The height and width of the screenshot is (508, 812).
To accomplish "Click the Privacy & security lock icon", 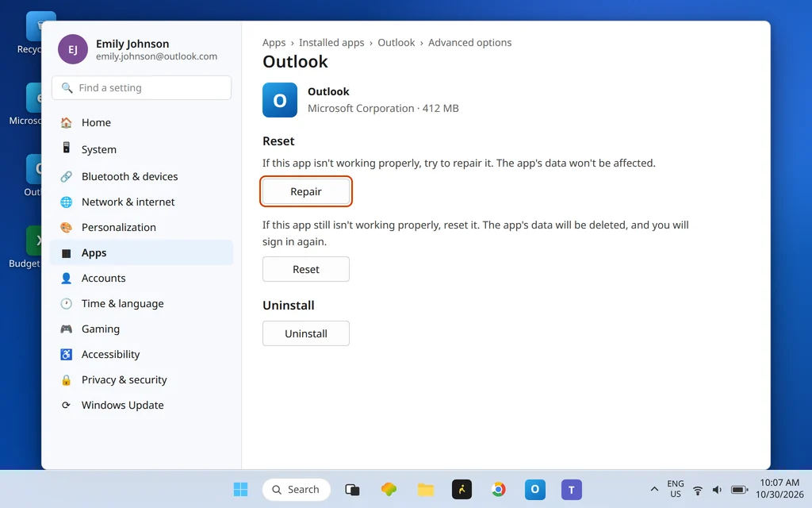I will (67, 380).
